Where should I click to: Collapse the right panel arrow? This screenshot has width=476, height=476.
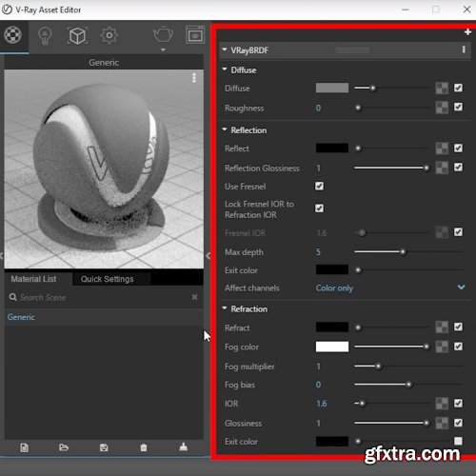[x=208, y=256]
